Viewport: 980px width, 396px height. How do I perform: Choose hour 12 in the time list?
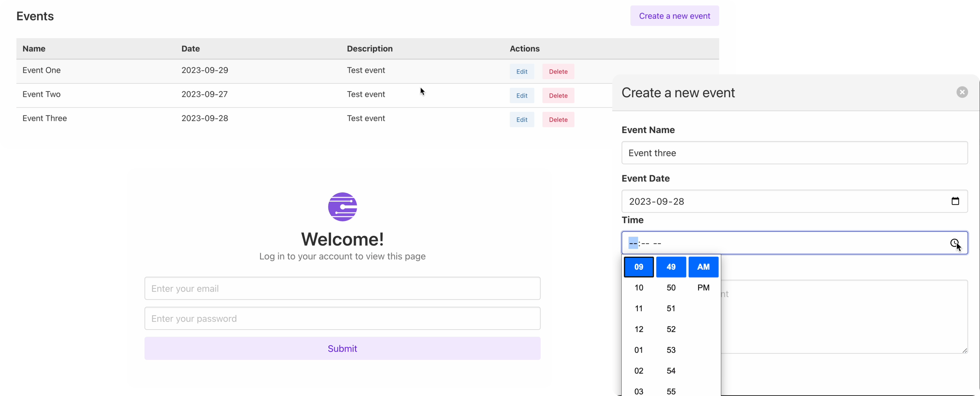639,329
